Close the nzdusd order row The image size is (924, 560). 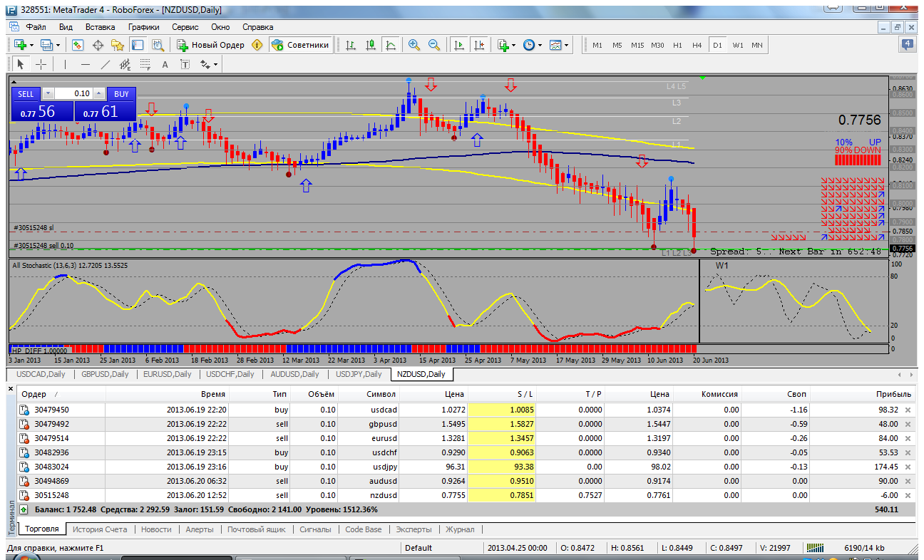908,495
